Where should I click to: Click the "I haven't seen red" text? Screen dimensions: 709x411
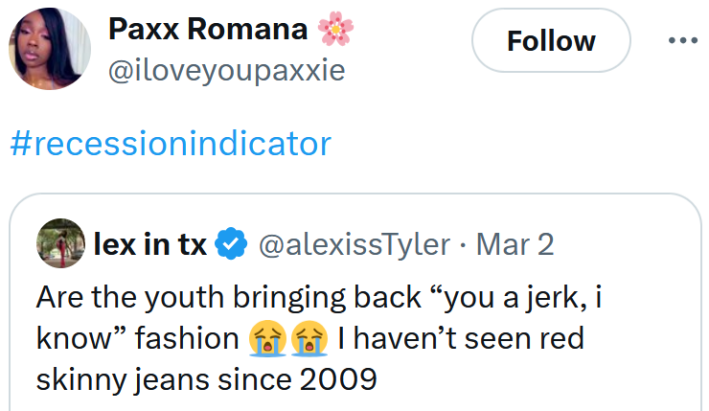coord(460,339)
